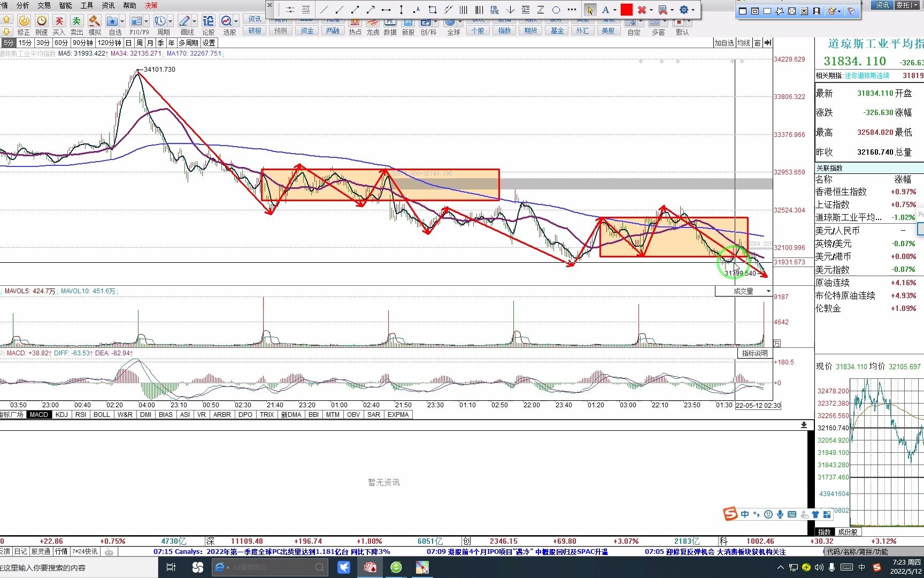Image resolution: width=924 pixels, height=578 pixels.
Task: Switch to the KDJ indicator tab
Action: [61, 415]
